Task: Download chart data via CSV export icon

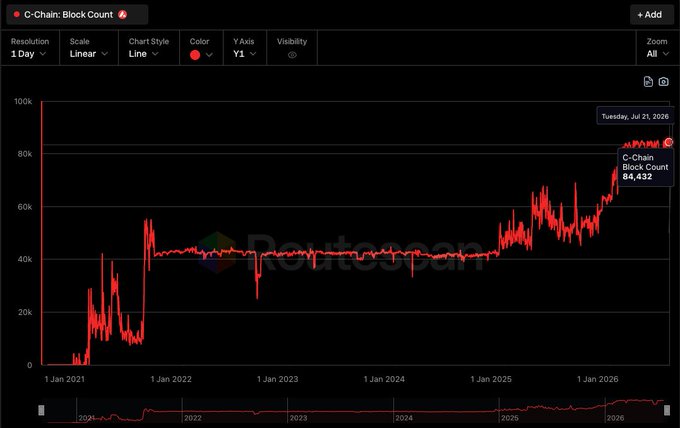Action: pos(648,82)
